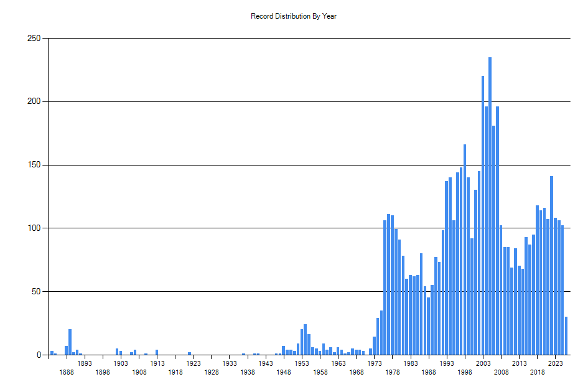The image size is (588, 392).
Task: Click the 0 origin label on y-axis
Action: point(38,355)
